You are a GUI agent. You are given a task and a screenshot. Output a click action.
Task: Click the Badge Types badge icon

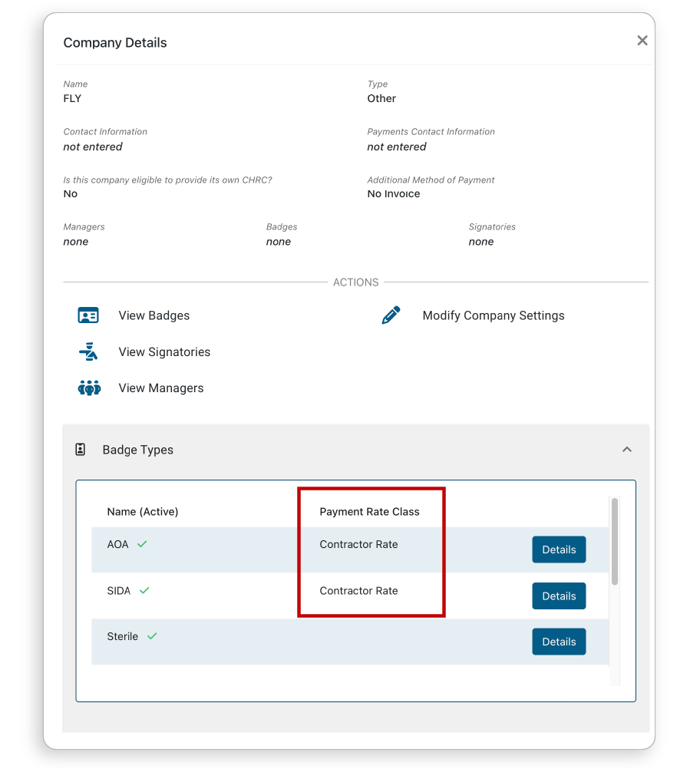(x=81, y=449)
